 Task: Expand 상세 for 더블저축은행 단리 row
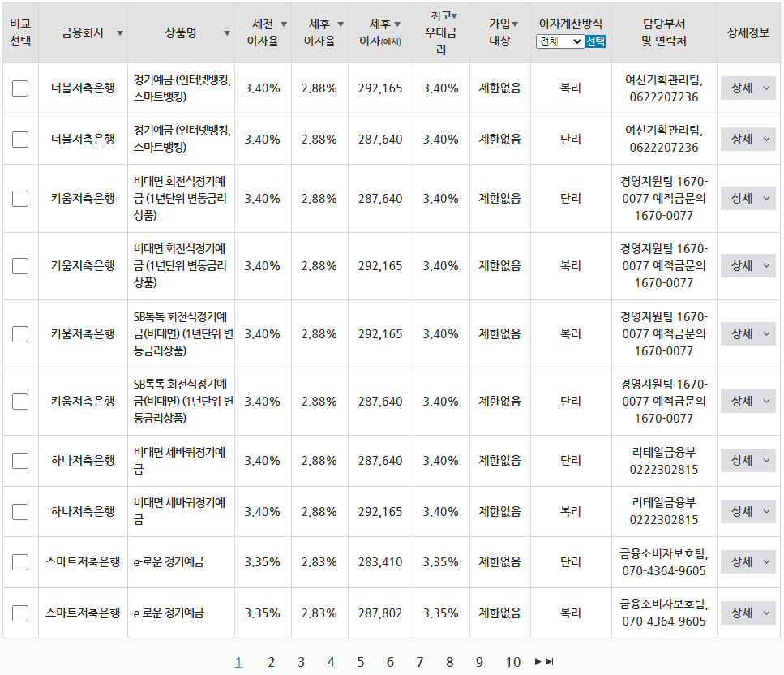pyautogui.click(x=748, y=139)
